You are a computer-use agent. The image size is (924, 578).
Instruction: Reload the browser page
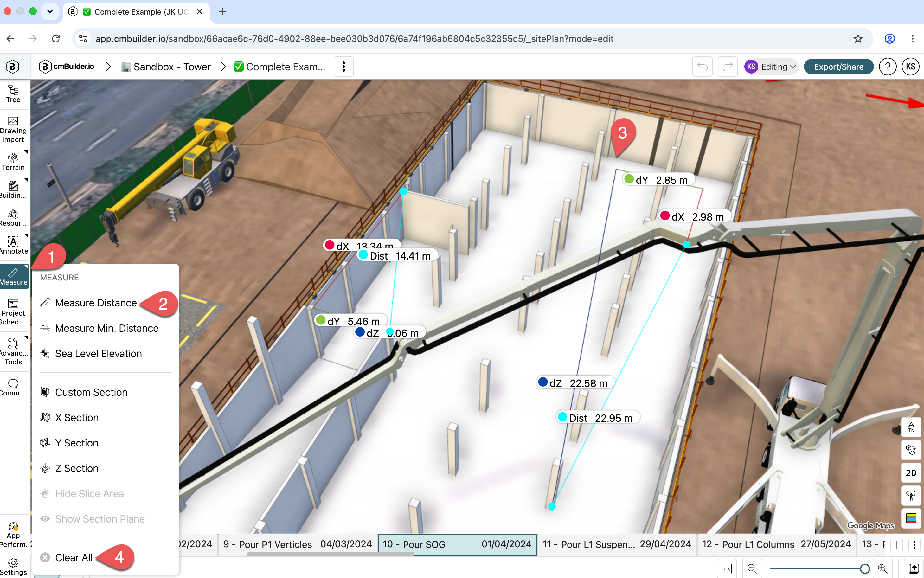click(x=56, y=39)
